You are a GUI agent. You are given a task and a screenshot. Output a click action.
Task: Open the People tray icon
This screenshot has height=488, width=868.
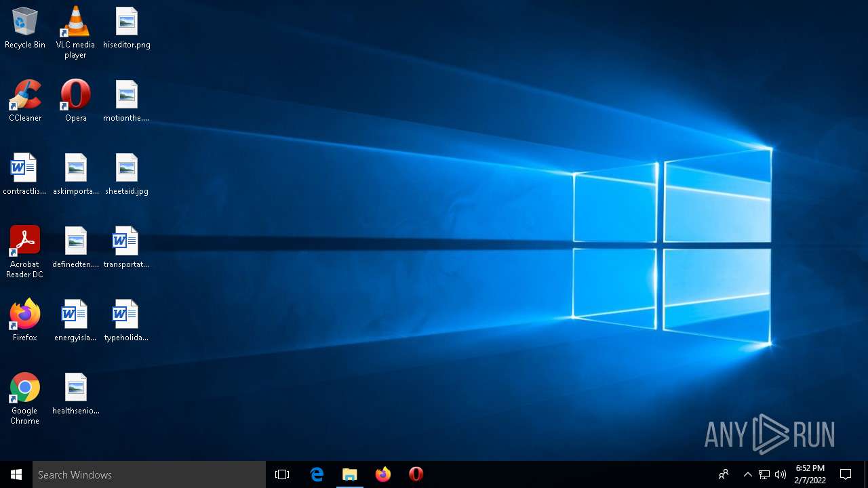724,474
